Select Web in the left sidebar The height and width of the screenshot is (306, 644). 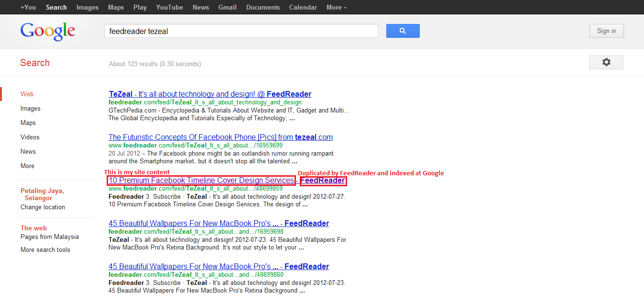[x=27, y=94]
